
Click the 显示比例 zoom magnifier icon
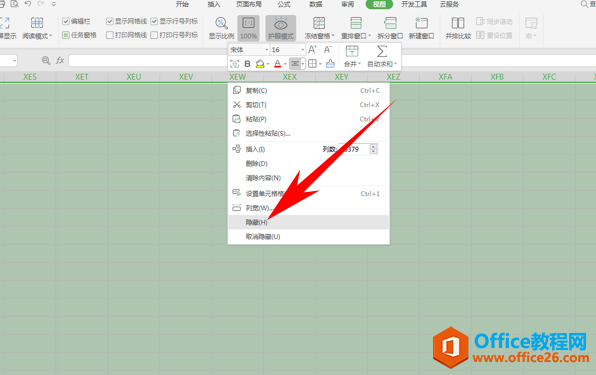click(221, 23)
